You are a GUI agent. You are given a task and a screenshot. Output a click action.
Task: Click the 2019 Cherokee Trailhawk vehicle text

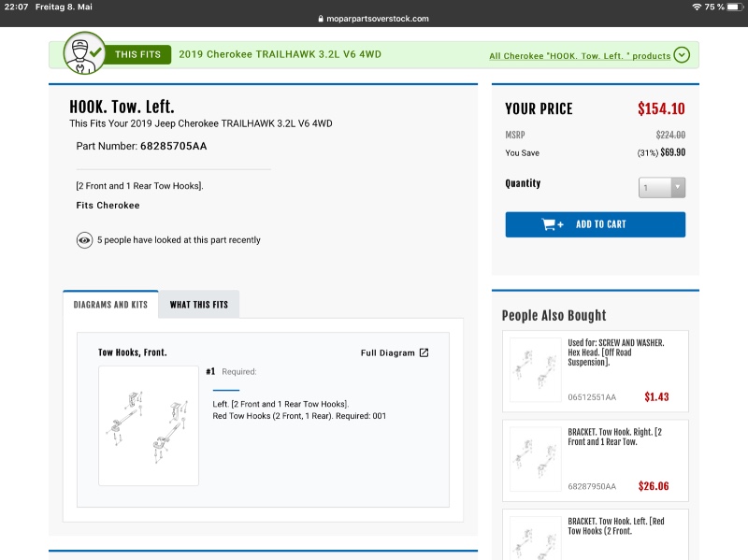280,54
